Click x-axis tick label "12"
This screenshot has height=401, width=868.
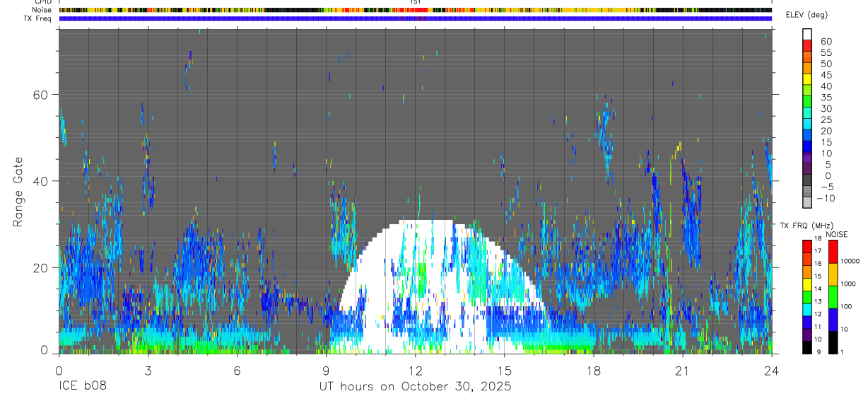click(x=416, y=370)
